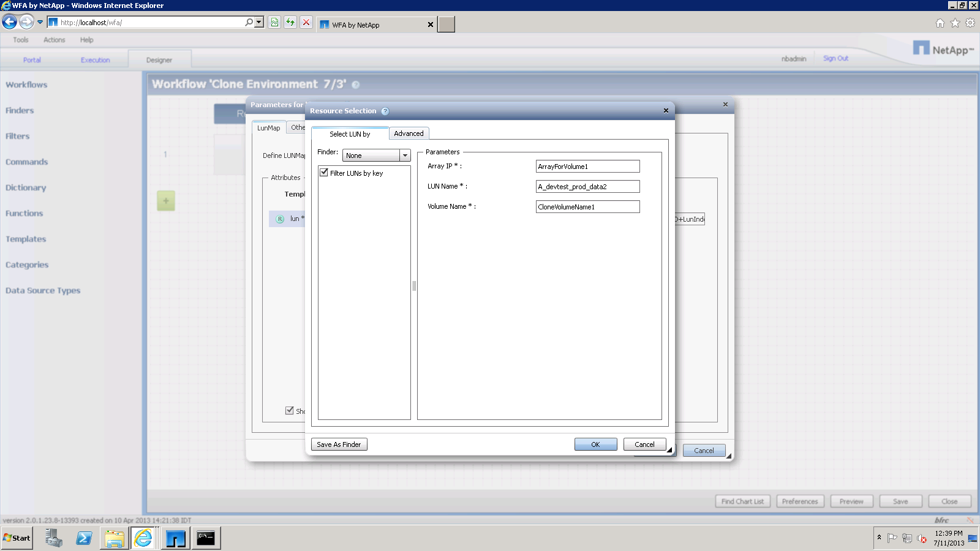Screen dimensions: 980x551
Task: Select the 'Select LUN by' tab
Action: [x=350, y=134]
